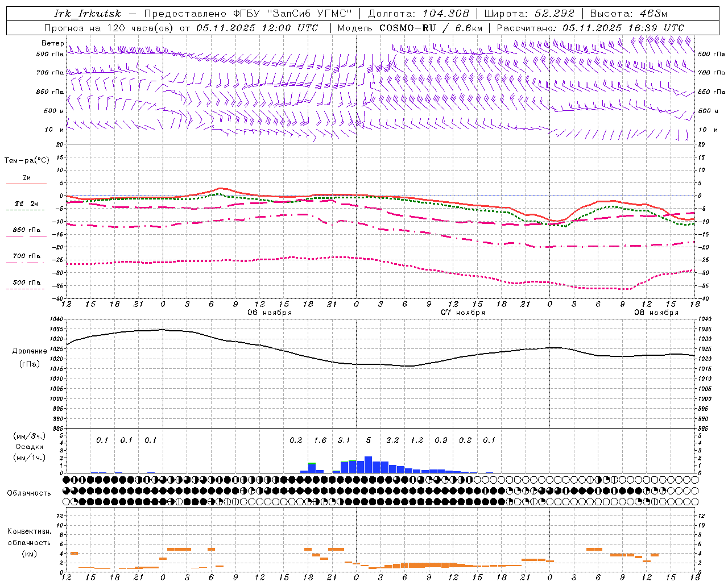Click the '(мм/3ч.)' precipitation unit label
This screenshot has height=582, width=728.
tap(29, 436)
